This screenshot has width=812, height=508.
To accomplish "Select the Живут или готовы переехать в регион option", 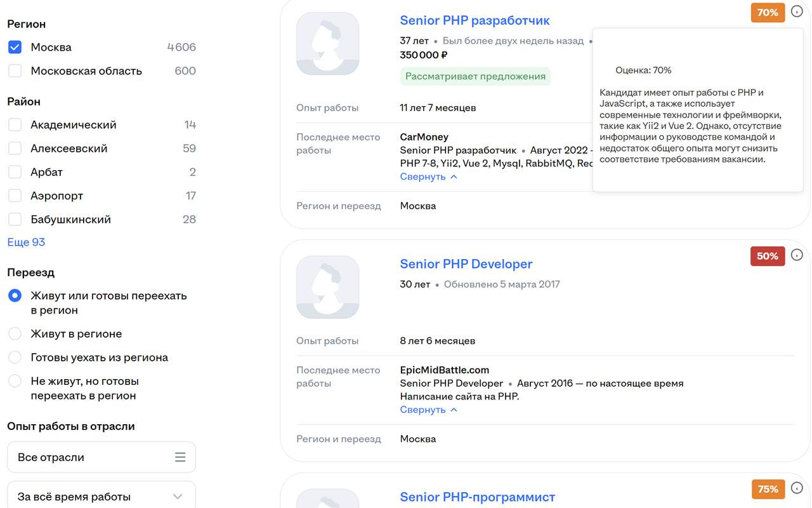I will pos(15,296).
